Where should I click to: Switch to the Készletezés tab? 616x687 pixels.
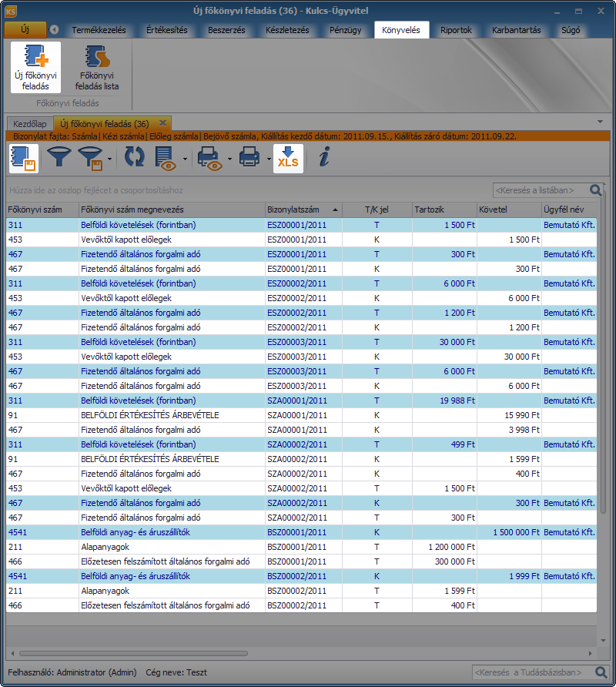tap(287, 30)
